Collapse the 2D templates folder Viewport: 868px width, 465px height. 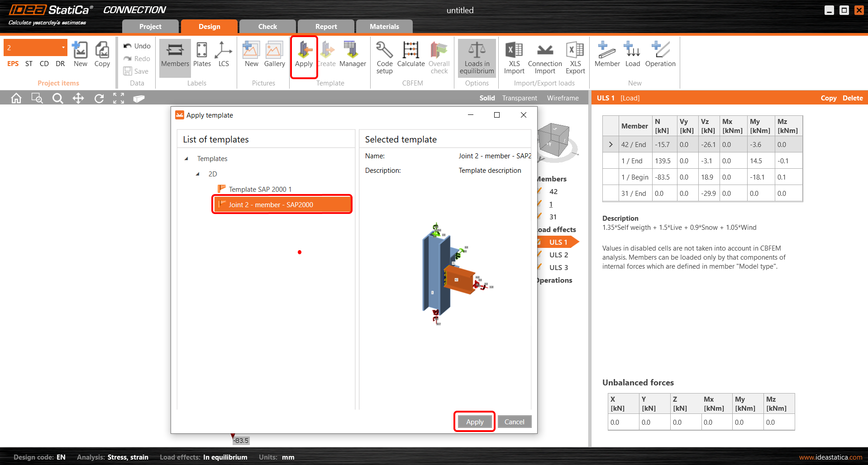click(198, 174)
